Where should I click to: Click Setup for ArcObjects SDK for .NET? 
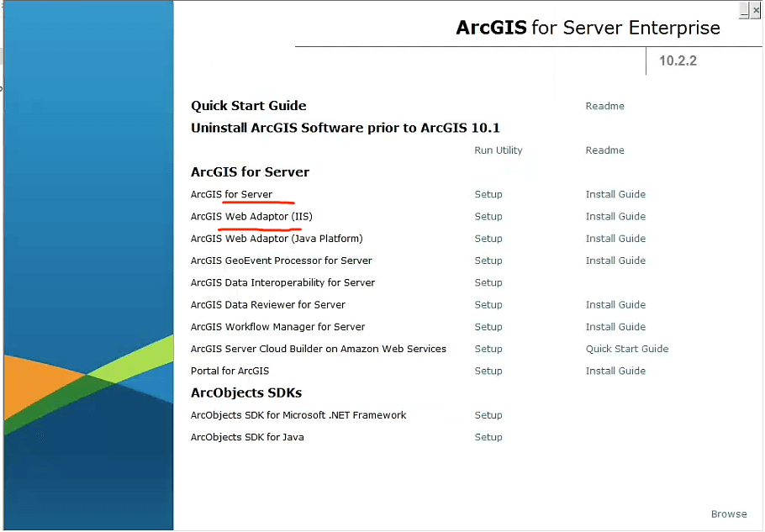[488, 415]
